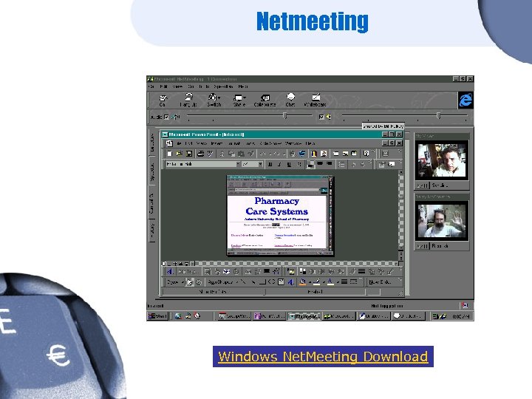
Task: Click the Dash Style icon
Action: [353, 282]
